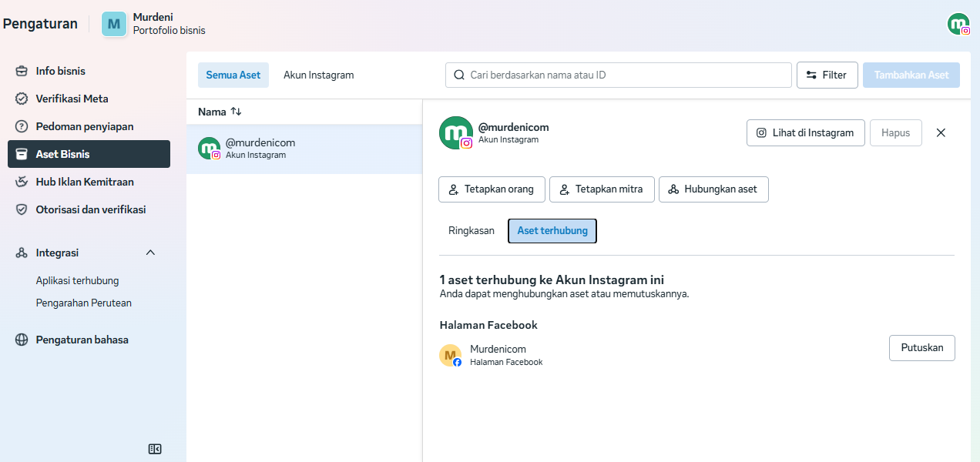
Task: Open Verifikasi Meta from the sidebar
Action: tap(72, 99)
